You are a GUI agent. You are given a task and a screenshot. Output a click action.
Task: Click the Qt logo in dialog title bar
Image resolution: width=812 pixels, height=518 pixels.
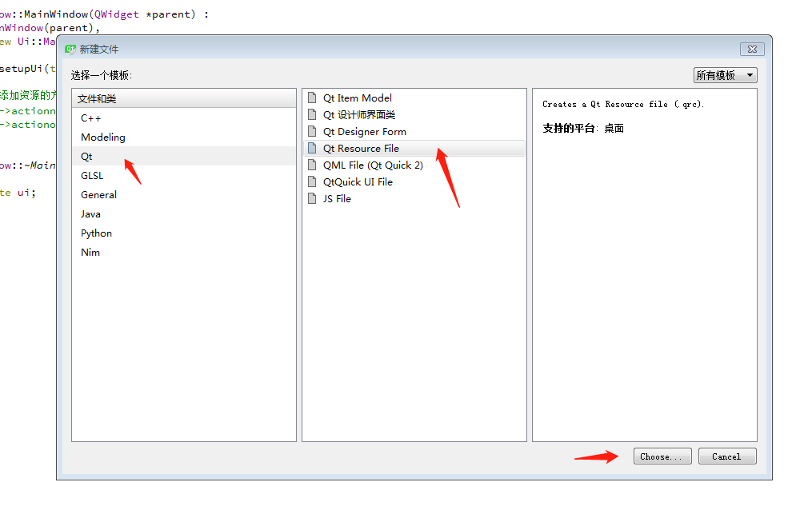(x=70, y=49)
